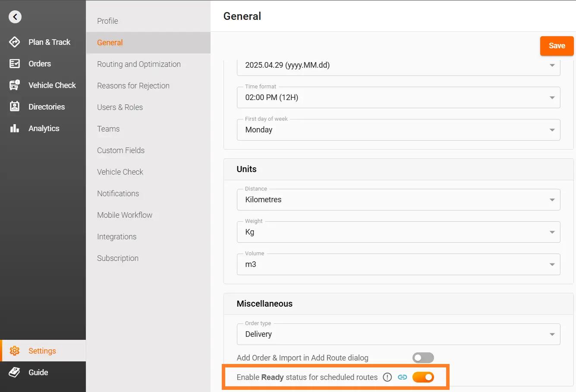Click link icon beside Ready status
The width and height of the screenshot is (576, 392).
point(402,377)
